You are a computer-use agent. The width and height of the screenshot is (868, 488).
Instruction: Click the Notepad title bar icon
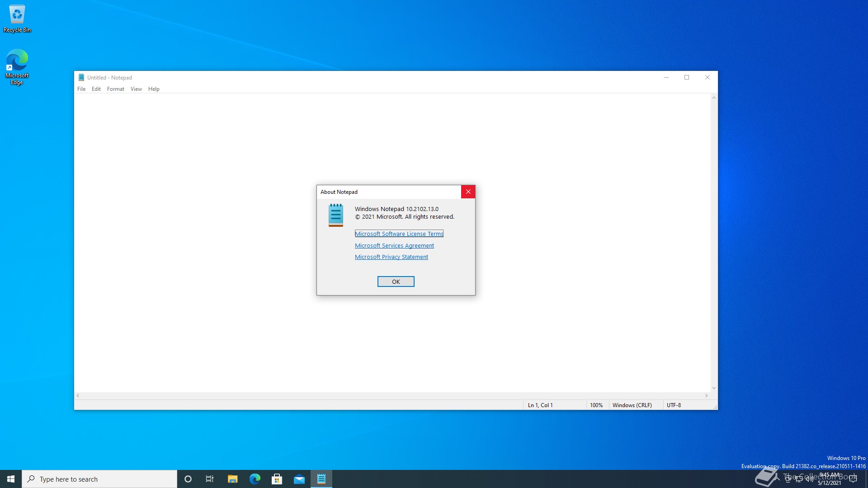[81, 77]
